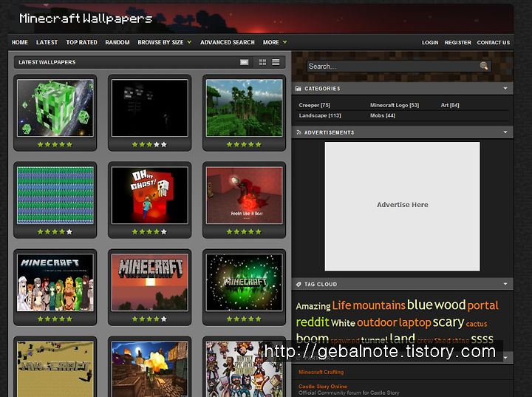
Task: Open Minecraft Logo [53] category
Action: click(x=395, y=105)
